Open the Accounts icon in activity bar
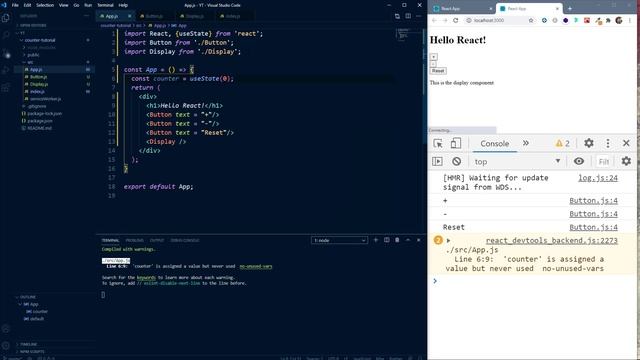 point(6,329)
